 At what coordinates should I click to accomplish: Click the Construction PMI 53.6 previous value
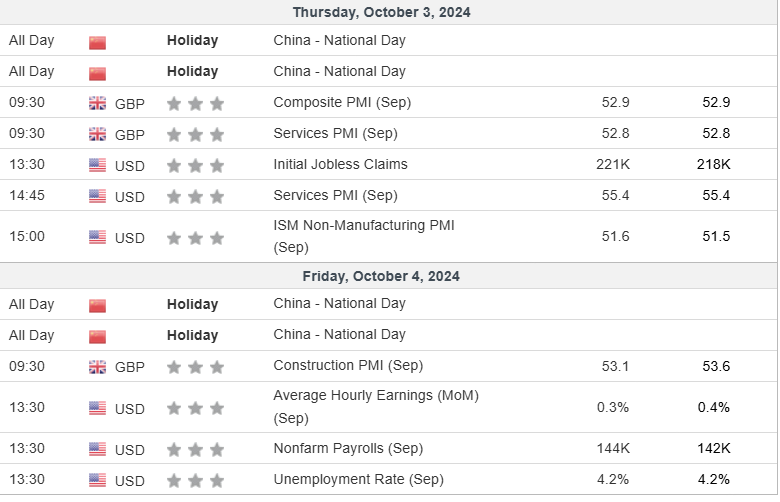715,366
